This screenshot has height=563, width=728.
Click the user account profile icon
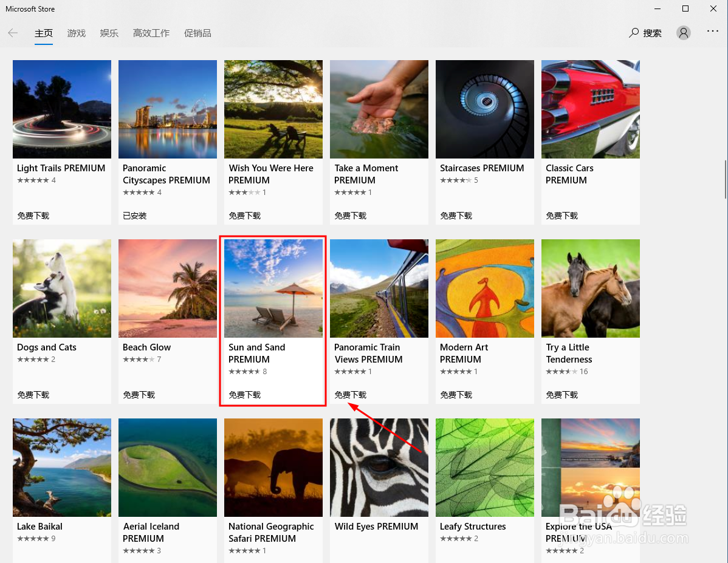683,33
